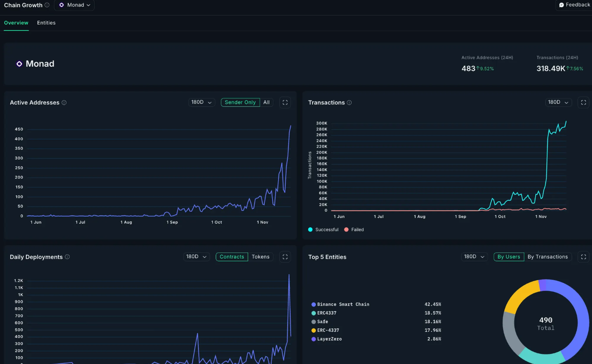The image size is (592, 364).
Task: Select Contracts in Daily Deployments
Action: click(232, 257)
